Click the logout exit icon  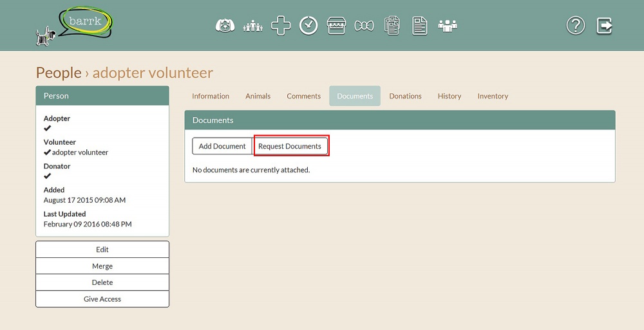coord(604,26)
